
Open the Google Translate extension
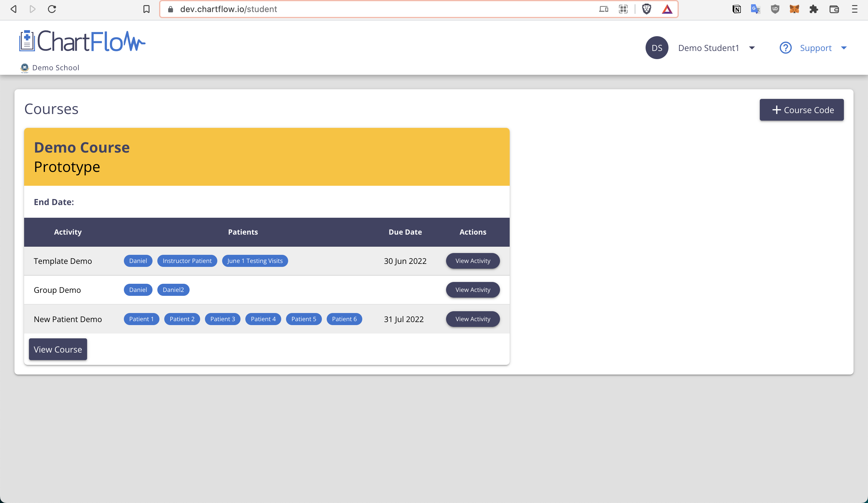coord(755,9)
